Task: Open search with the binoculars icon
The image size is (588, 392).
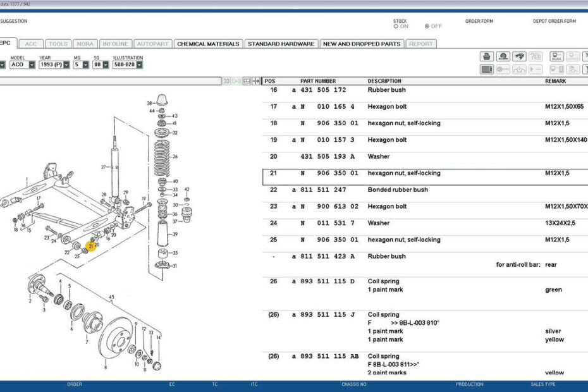Action: pyautogui.click(x=519, y=57)
